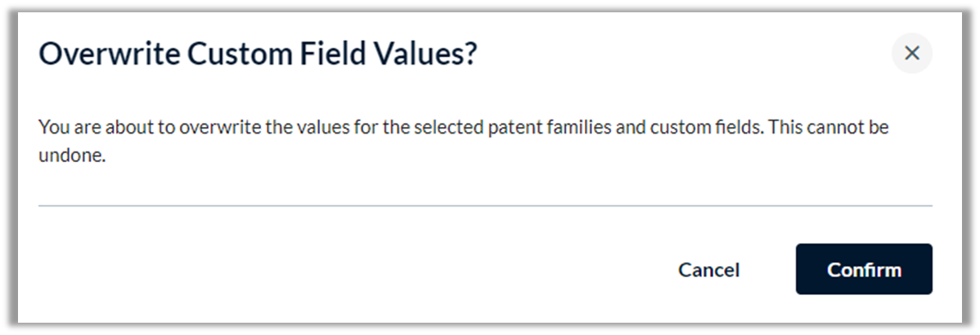The height and width of the screenshot is (335, 980).
Task: Click the dialog title Overwrite Custom Field Values?
Action: (x=258, y=55)
